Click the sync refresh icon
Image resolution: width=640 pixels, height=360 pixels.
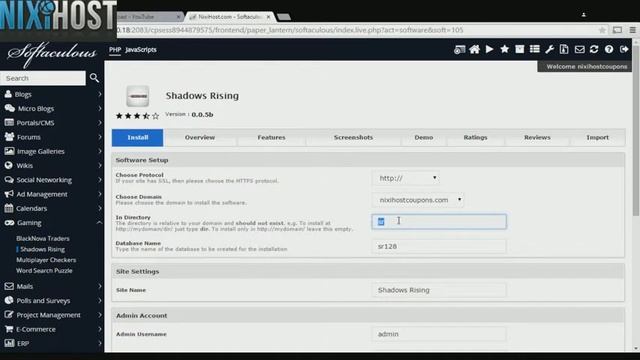(594, 49)
